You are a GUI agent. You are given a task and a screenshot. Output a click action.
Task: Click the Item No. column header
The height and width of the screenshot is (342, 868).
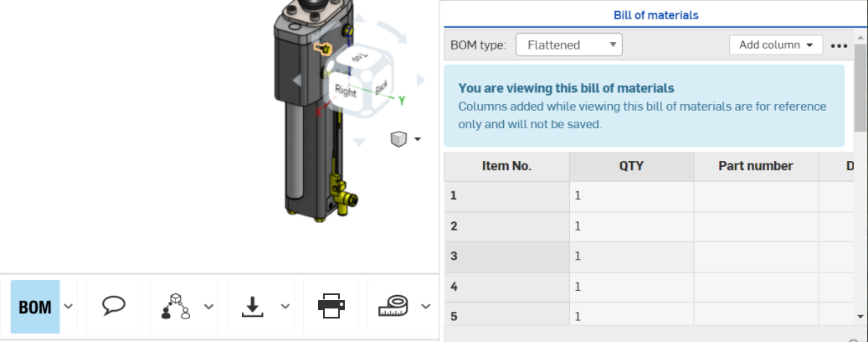506,166
